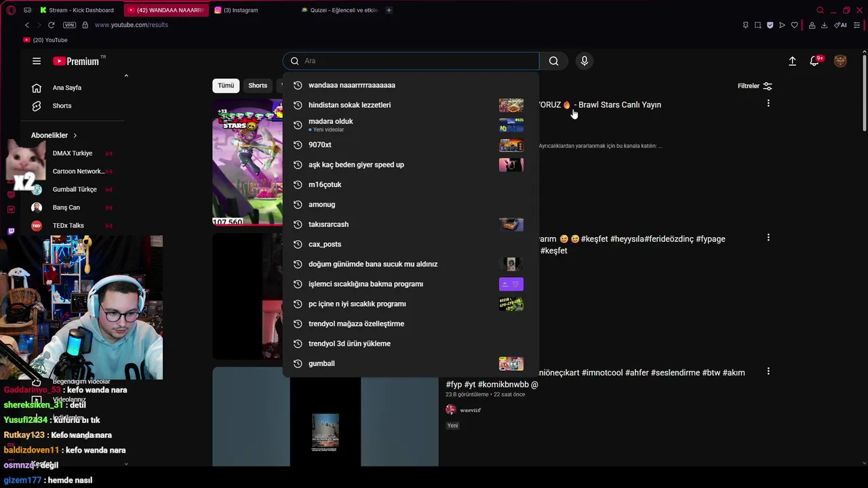Open the pinboard pin icon in the toolbar
The height and width of the screenshot is (488, 868).
[745, 25]
